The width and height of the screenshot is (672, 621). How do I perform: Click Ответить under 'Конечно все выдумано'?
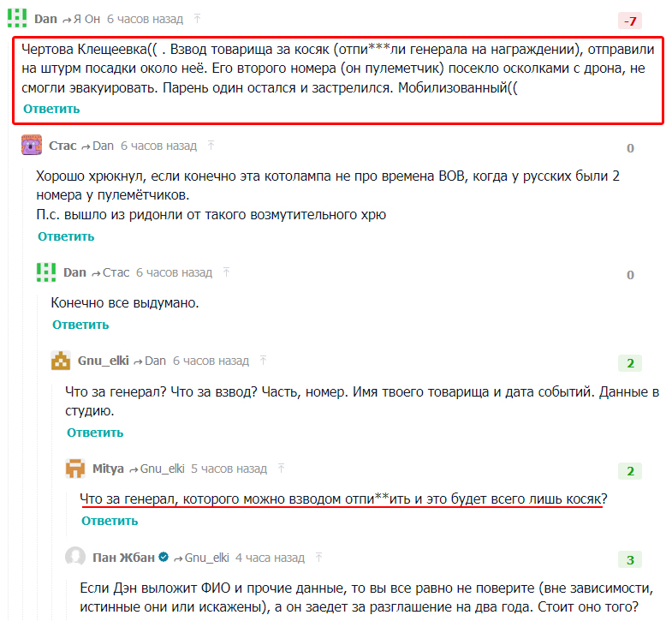click(80, 325)
